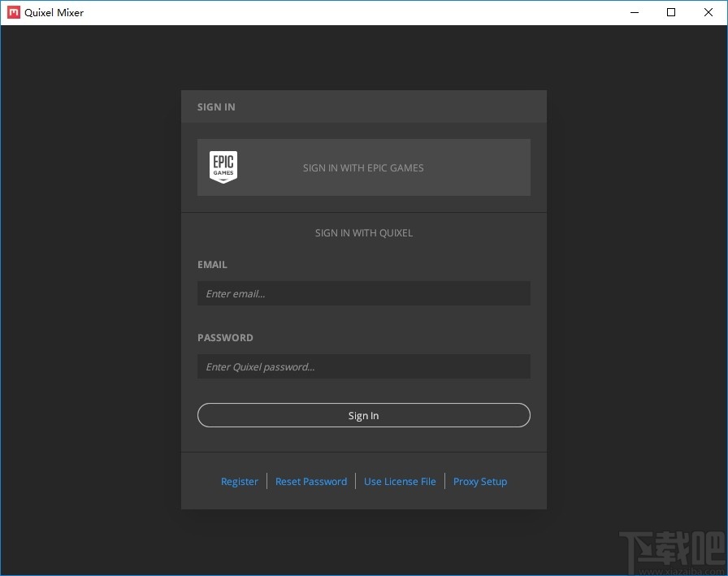This screenshot has height=576, width=728.
Task: Focus the Enter email field
Action: (363, 293)
